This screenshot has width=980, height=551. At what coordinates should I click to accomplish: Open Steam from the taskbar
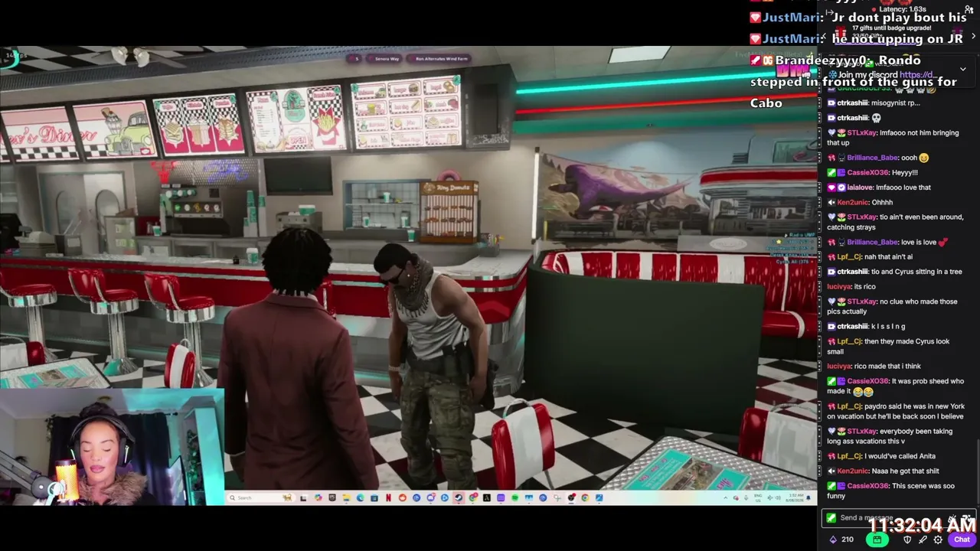(x=459, y=498)
